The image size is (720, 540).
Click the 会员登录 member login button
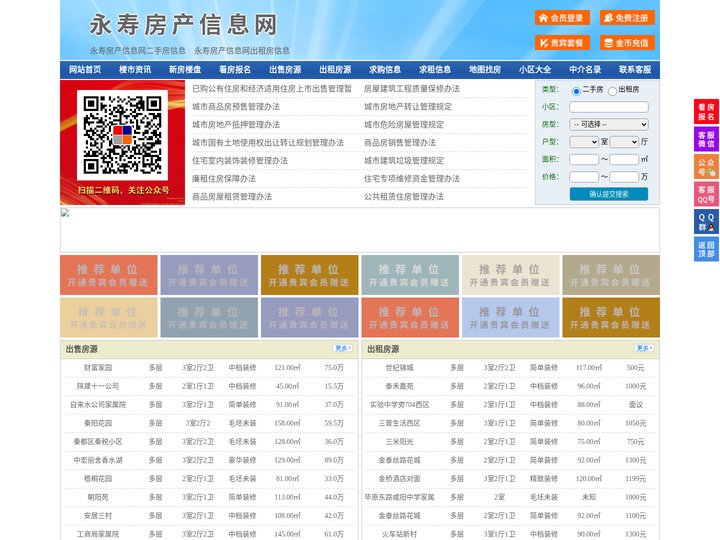562,18
